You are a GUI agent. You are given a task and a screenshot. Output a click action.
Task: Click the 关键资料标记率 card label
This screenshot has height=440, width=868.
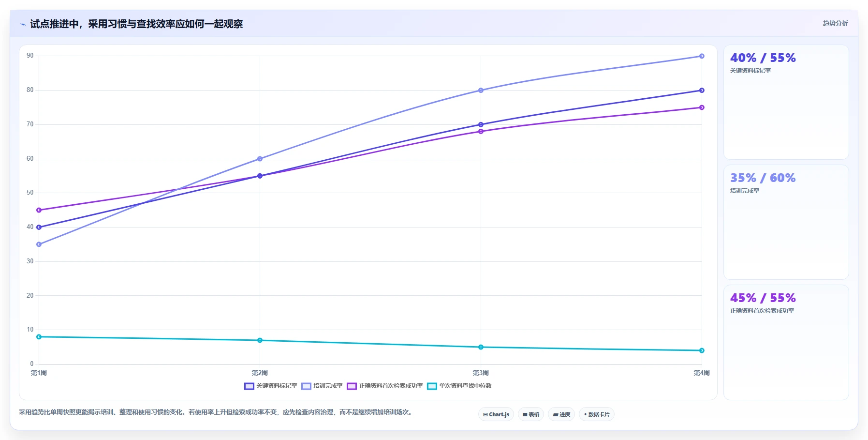click(x=750, y=71)
